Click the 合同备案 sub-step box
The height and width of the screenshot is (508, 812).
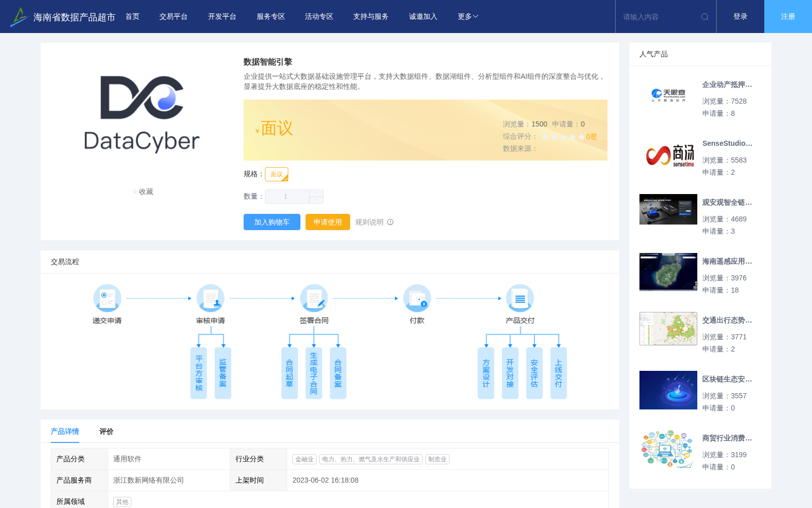point(338,373)
